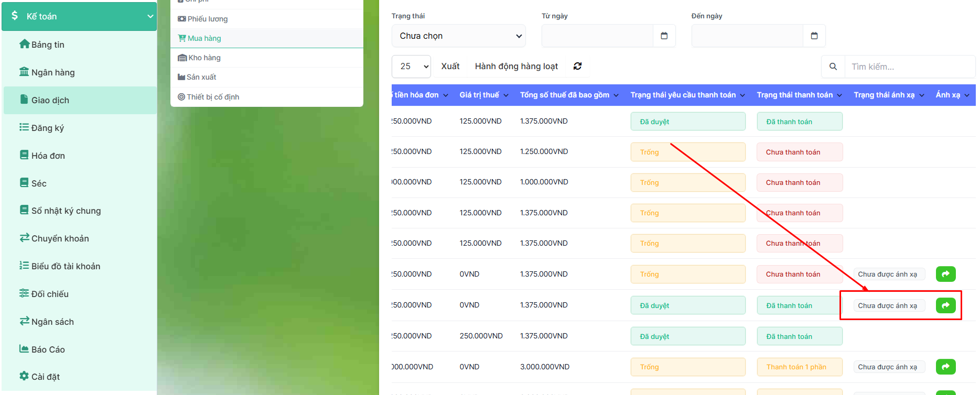Select Phiếu lương in submenu
Image resolution: width=980 pixels, height=395 pixels.
tap(207, 19)
